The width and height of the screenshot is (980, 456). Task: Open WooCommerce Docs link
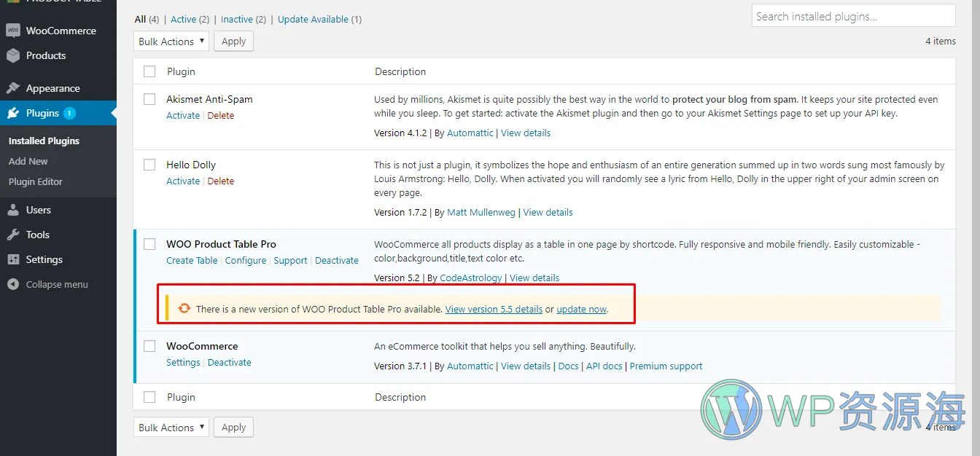click(568, 366)
